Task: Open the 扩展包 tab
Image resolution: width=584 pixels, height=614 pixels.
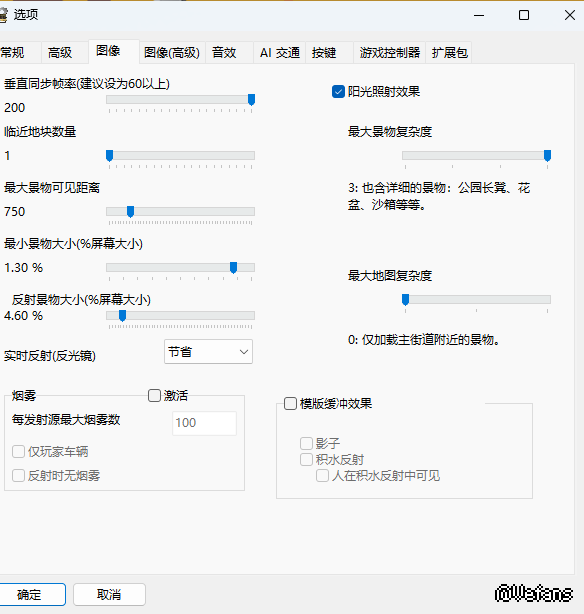Action: click(x=450, y=52)
